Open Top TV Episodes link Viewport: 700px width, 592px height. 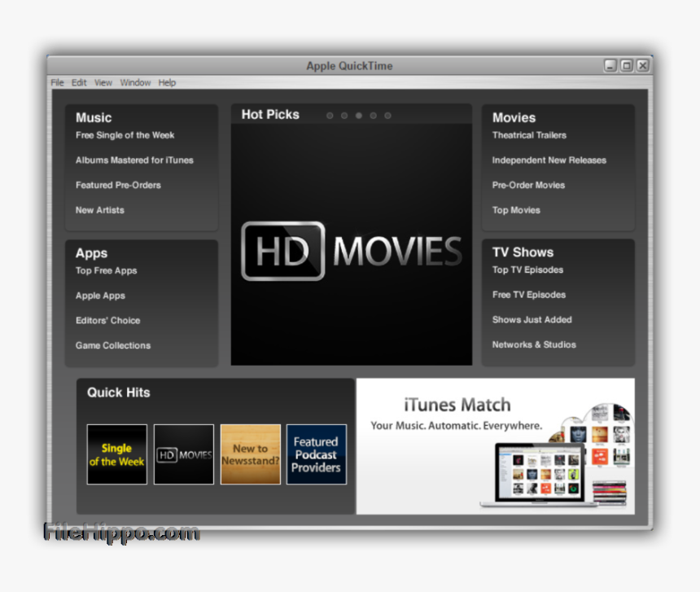click(527, 270)
